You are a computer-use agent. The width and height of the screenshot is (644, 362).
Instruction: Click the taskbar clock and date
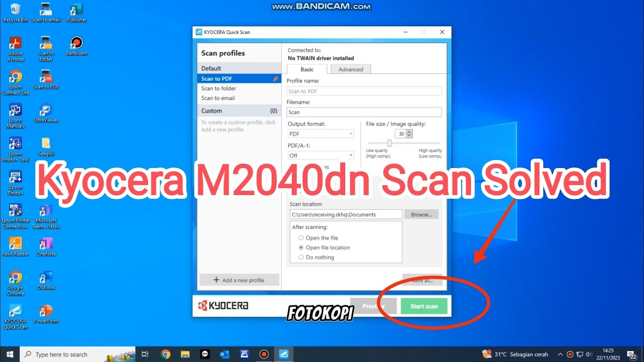click(608, 354)
